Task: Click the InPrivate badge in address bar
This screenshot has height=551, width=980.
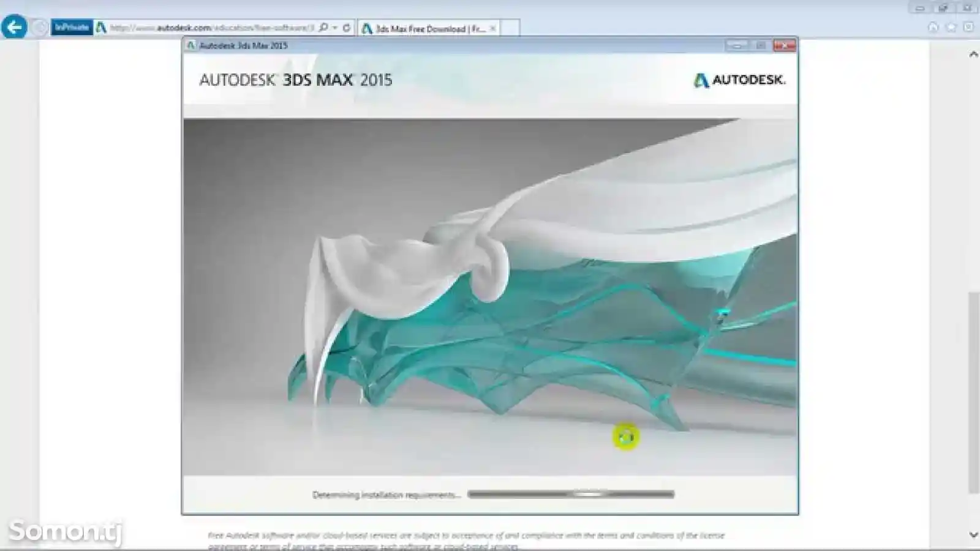Action: tap(72, 28)
